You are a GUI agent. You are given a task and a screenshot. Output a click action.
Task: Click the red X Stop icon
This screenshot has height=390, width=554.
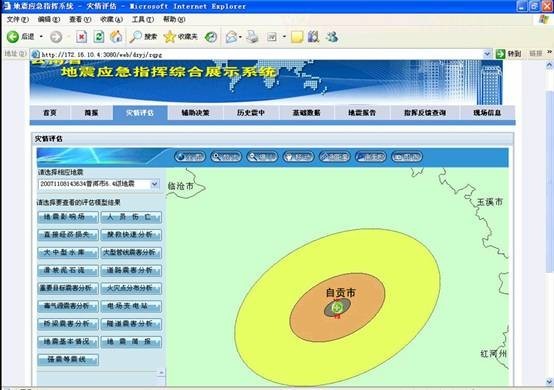[x=82, y=37]
